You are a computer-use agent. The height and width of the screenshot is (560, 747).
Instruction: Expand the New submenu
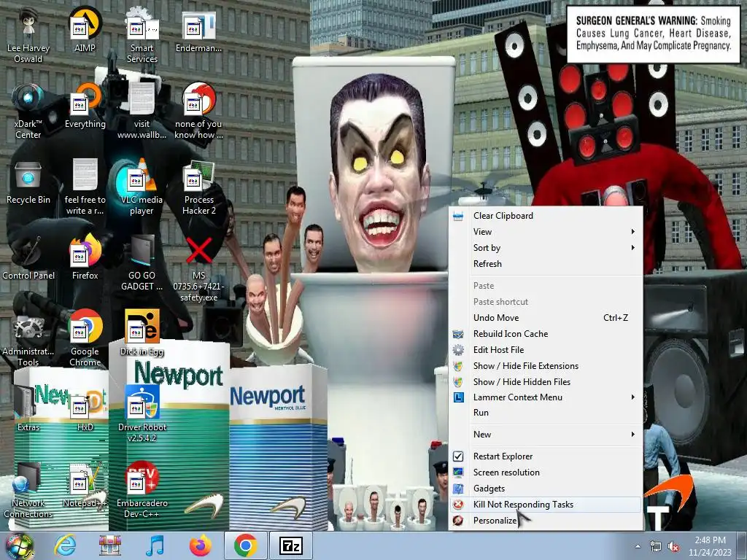[546, 435]
